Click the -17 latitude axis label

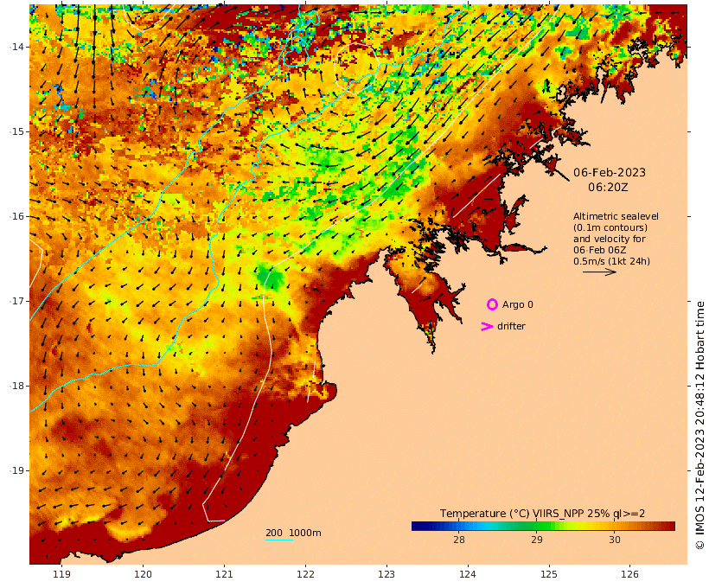[x=17, y=301]
